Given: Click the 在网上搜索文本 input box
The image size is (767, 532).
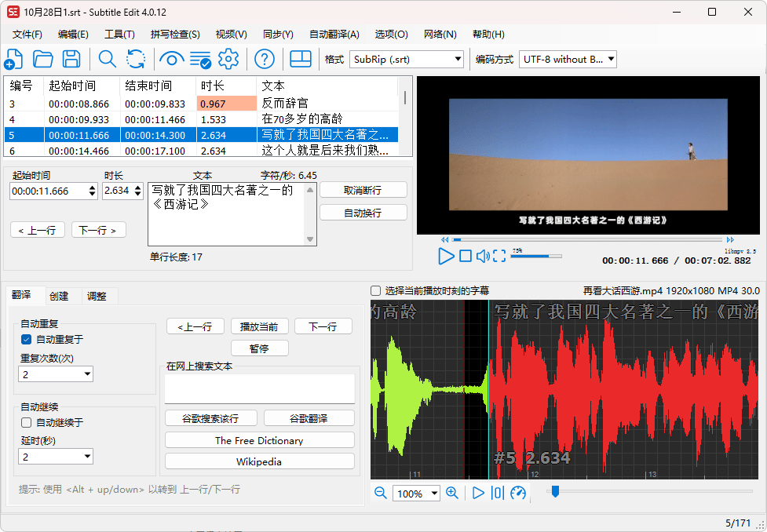Looking at the screenshot, I should 259,388.
